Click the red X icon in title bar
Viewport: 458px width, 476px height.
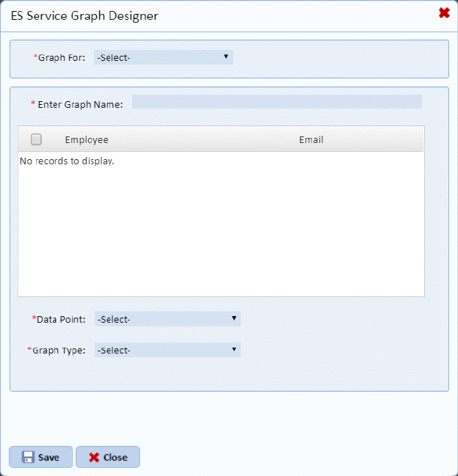click(x=444, y=12)
